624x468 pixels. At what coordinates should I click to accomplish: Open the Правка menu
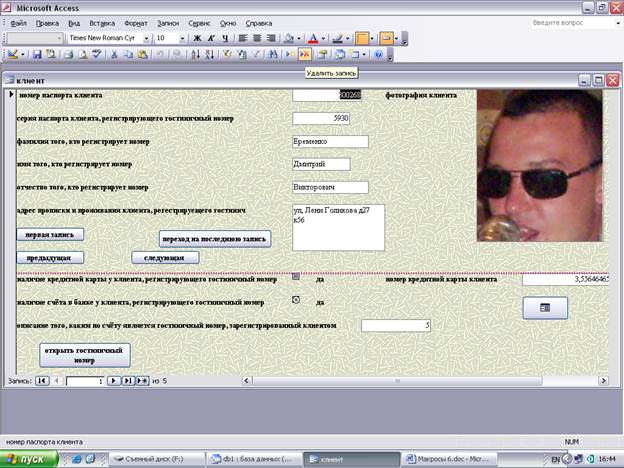click(x=47, y=23)
